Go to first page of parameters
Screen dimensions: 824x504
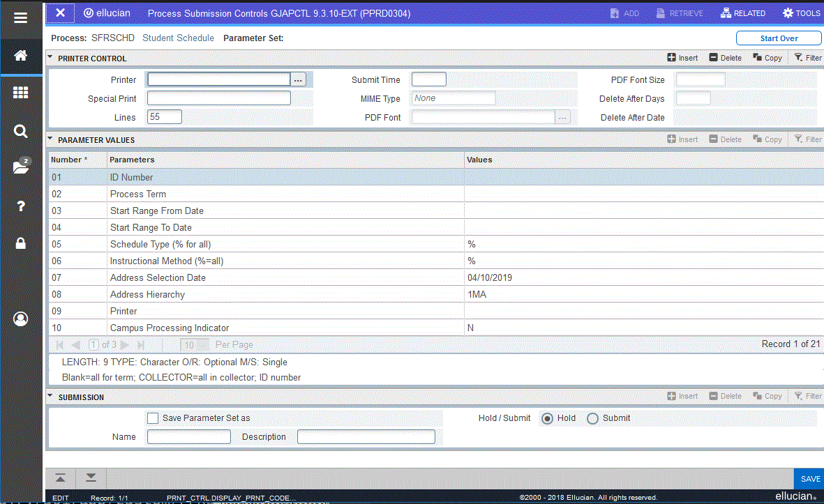(x=59, y=345)
